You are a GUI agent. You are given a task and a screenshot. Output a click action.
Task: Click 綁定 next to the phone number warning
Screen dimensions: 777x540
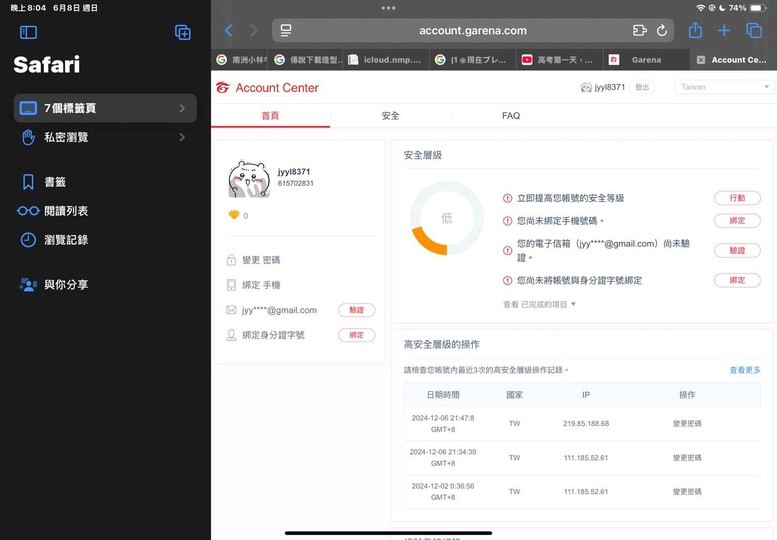737,221
